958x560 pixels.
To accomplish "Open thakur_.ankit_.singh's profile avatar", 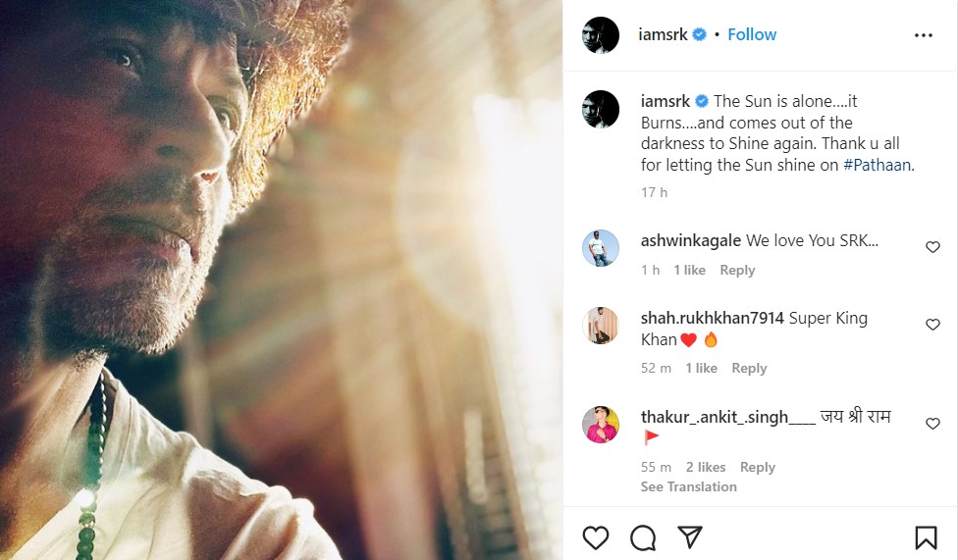I will (x=601, y=425).
